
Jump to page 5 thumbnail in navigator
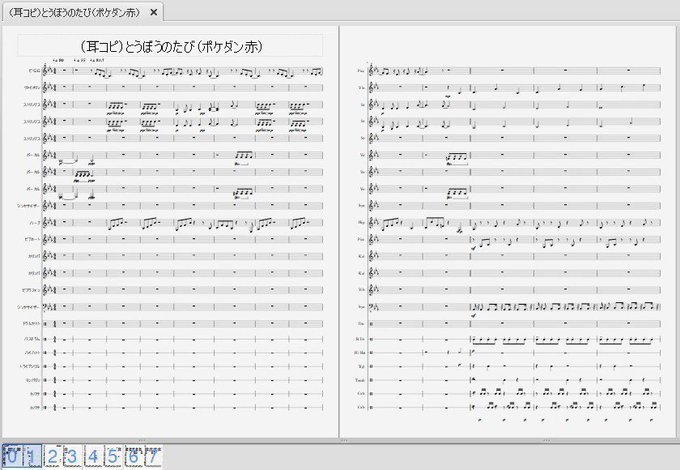[113, 456]
